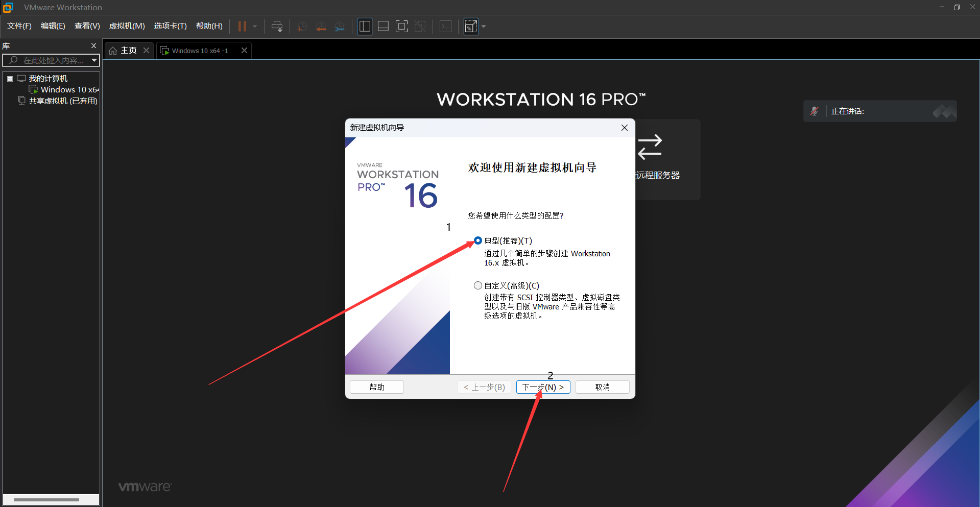Click the 上一步(B) back button
Screen dimensions: 980x507
pyautogui.click(x=484, y=387)
